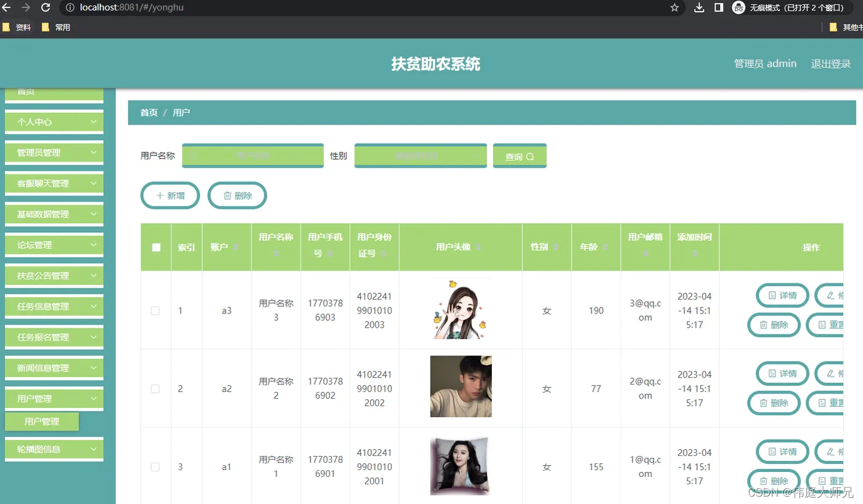Click 删除 for account a1 row

click(x=774, y=481)
